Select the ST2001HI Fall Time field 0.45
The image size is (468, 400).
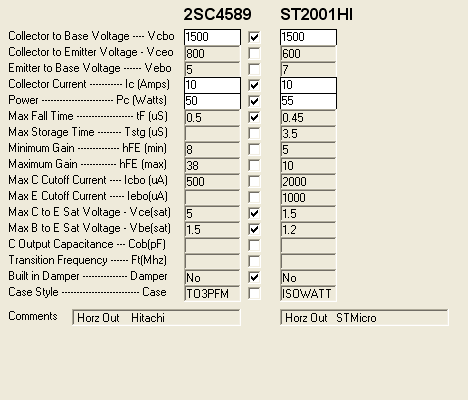308,117
